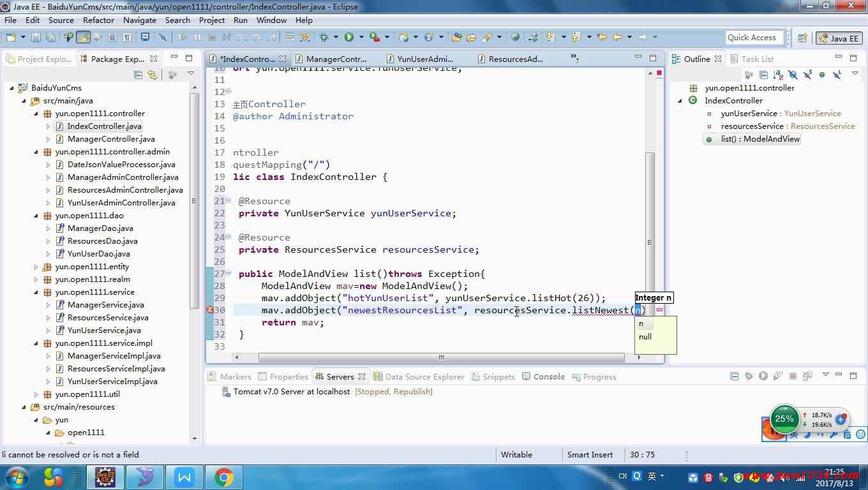Open the Run button dropdown arrow
Viewport: 868px width, 490px height.
click(x=361, y=37)
